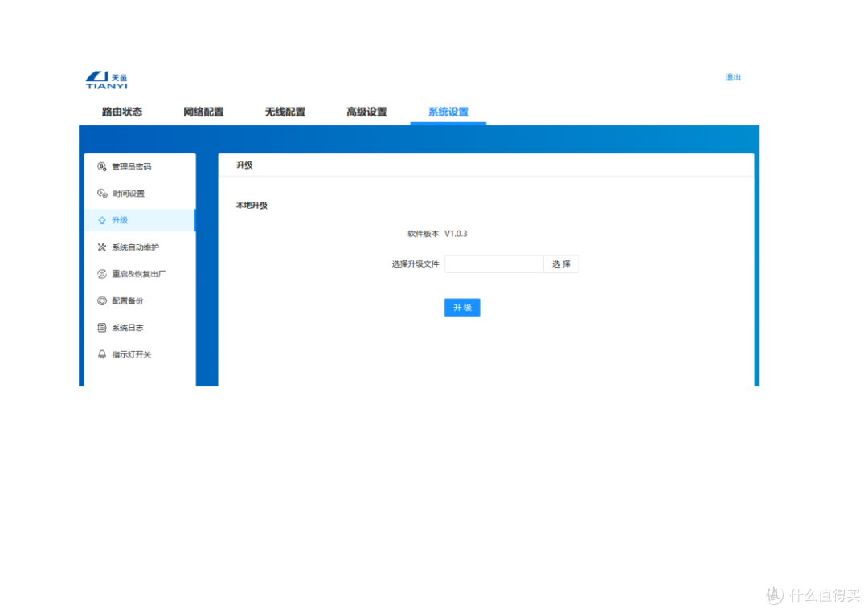Click the Tianyi logo
Image resolution: width=868 pixels, height=613 pixels.
107,80
